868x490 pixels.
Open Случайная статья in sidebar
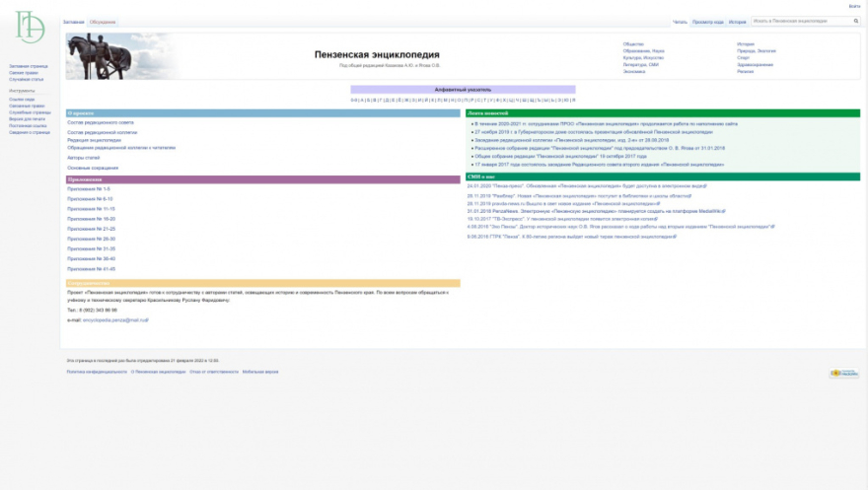(28, 79)
